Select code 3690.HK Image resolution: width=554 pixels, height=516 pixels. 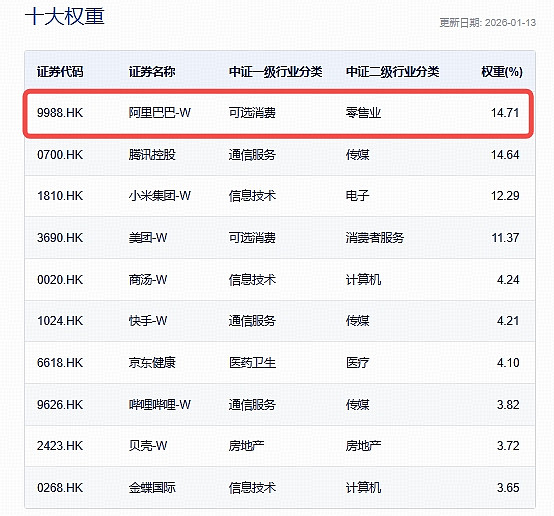pyautogui.click(x=60, y=238)
